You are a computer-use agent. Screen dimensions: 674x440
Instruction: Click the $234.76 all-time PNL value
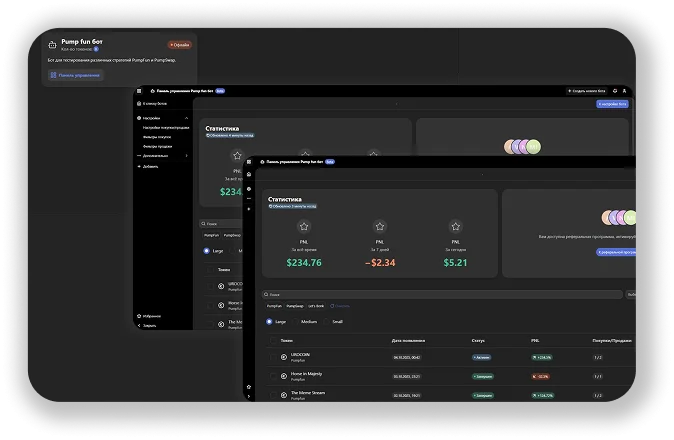(304, 263)
